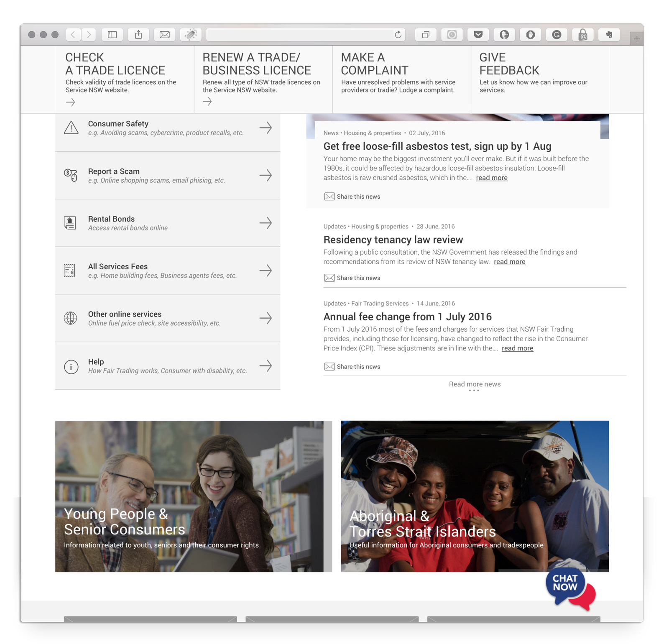This screenshot has height=644, width=669.
Task: Open Annual fee change from 1 July 2016
Action: point(407,317)
